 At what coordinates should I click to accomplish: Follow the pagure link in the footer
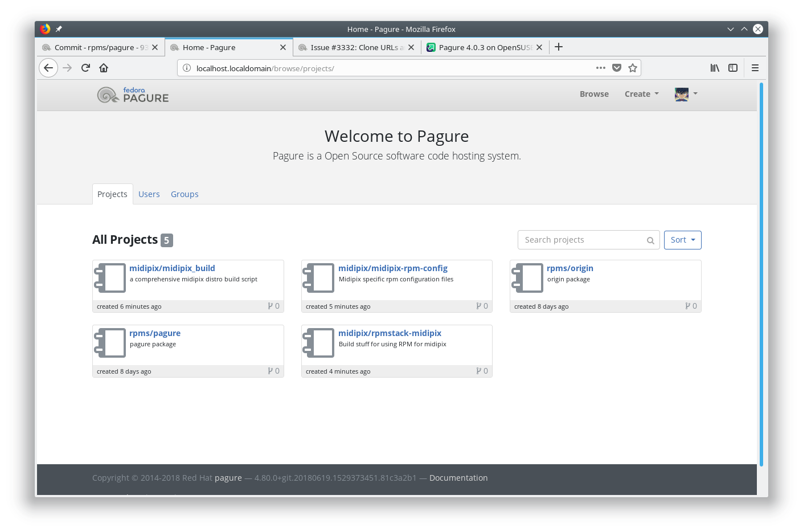[228, 478]
